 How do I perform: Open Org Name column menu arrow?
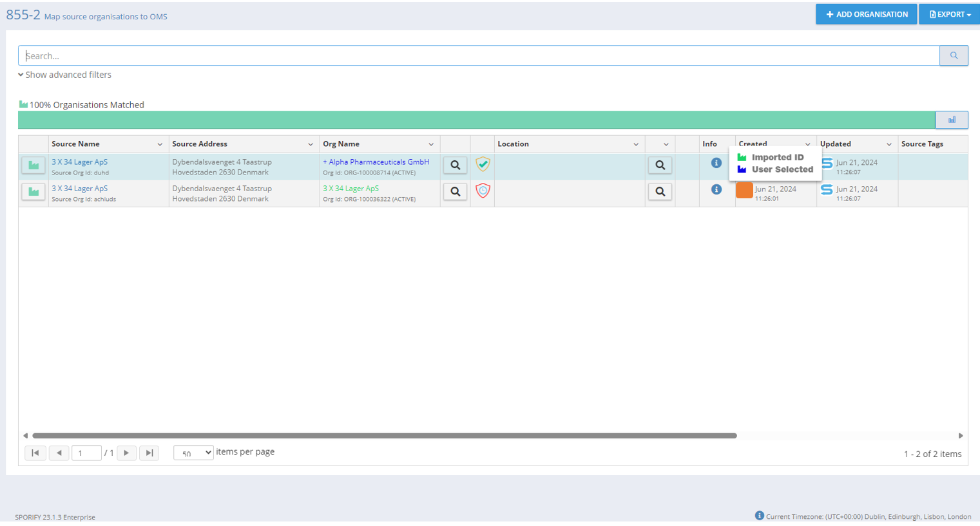click(x=431, y=144)
